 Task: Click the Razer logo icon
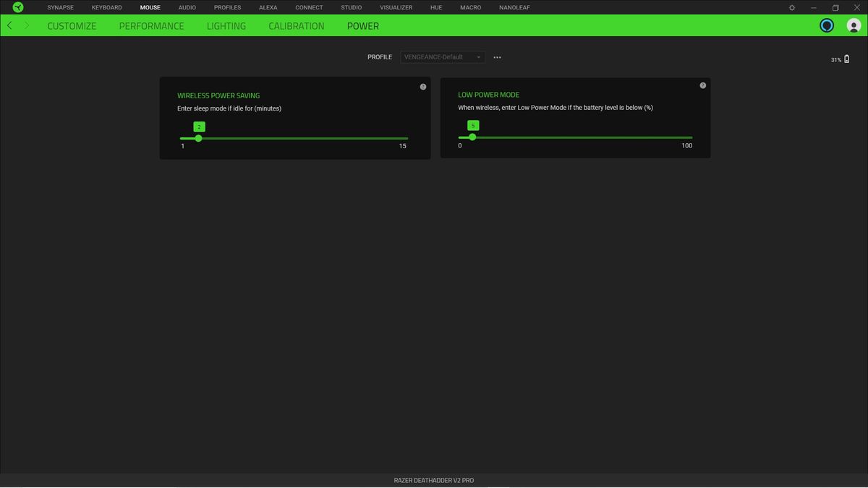[x=18, y=7]
